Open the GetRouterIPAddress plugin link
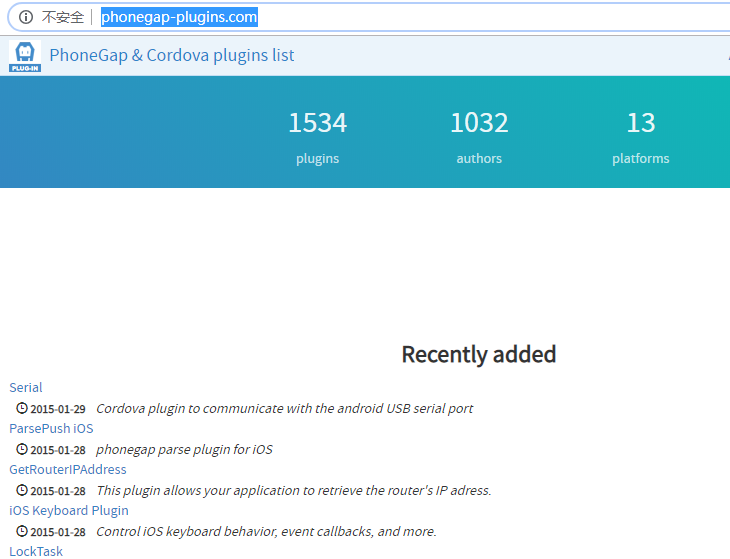The width and height of the screenshot is (730, 559). tap(68, 470)
